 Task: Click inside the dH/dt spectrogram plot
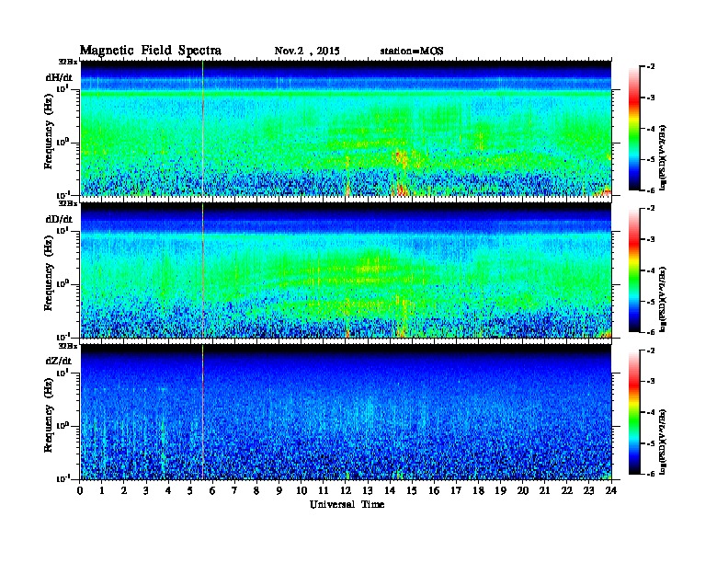[x=346, y=128]
